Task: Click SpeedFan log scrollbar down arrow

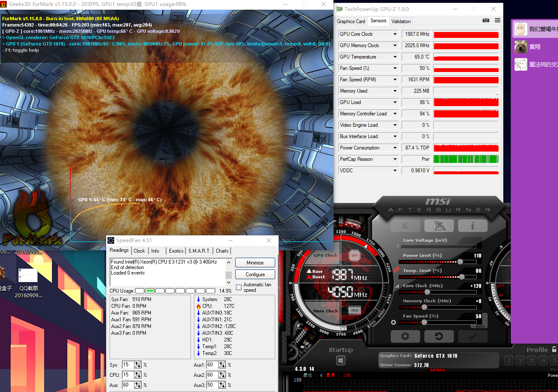Action: click(x=228, y=283)
